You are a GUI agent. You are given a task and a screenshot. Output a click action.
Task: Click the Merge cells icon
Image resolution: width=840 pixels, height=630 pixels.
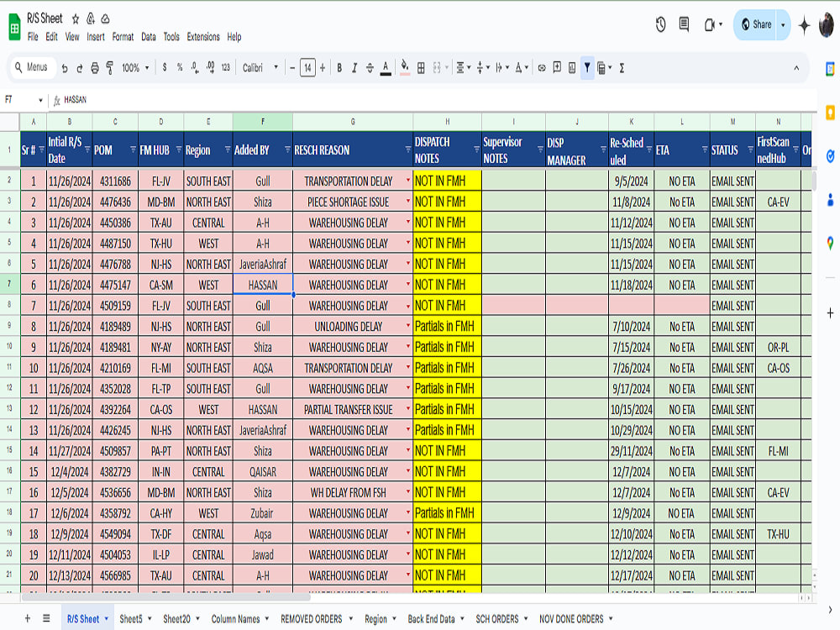437,68
